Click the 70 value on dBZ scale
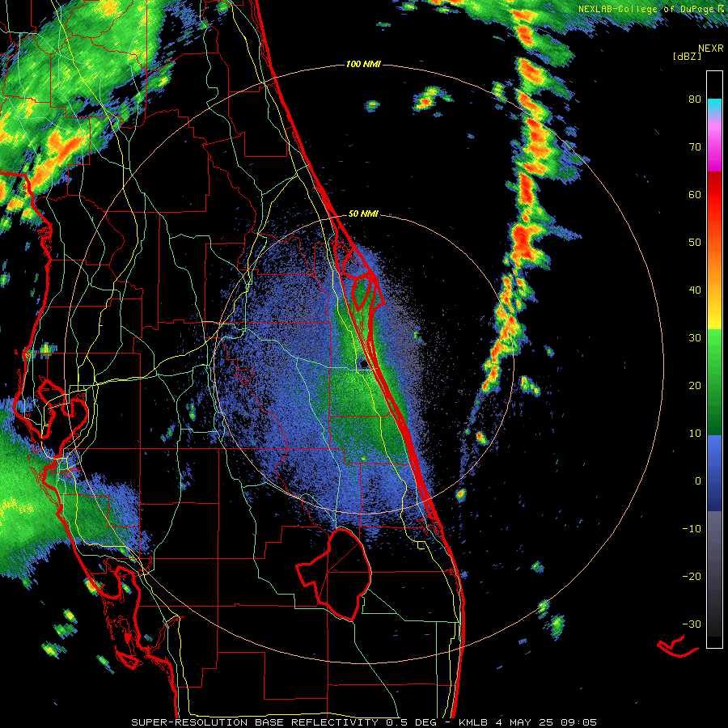Image resolution: width=728 pixels, height=728 pixels. [x=695, y=147]
